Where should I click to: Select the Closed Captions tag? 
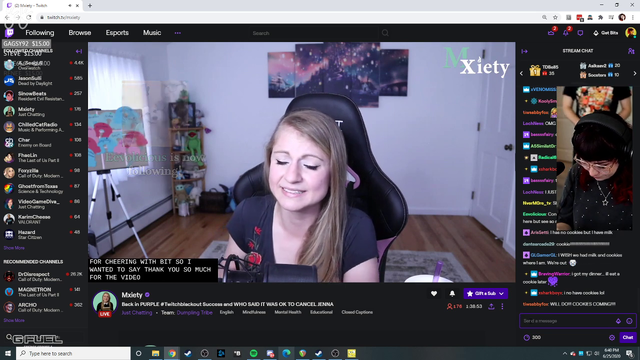click(x=357, y=312)
